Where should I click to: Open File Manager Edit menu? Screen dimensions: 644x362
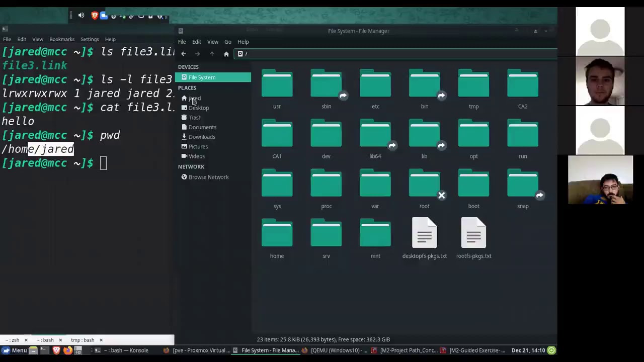click(197, 42)
